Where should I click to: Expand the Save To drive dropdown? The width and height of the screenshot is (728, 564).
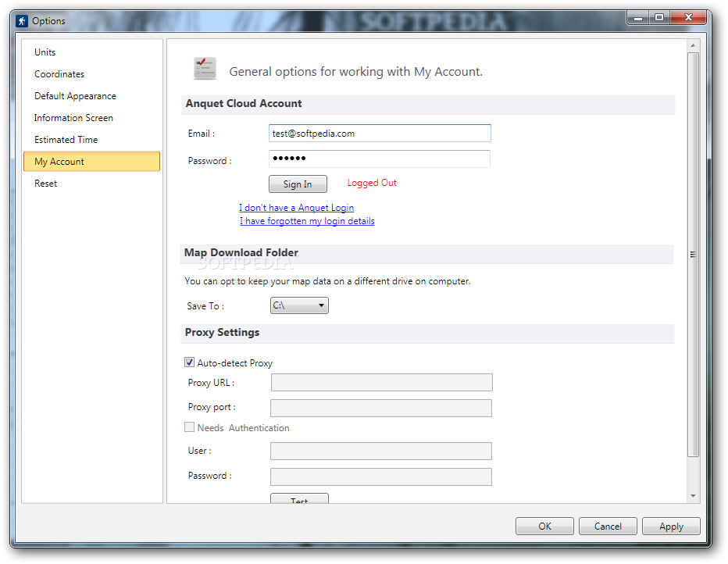299,305
